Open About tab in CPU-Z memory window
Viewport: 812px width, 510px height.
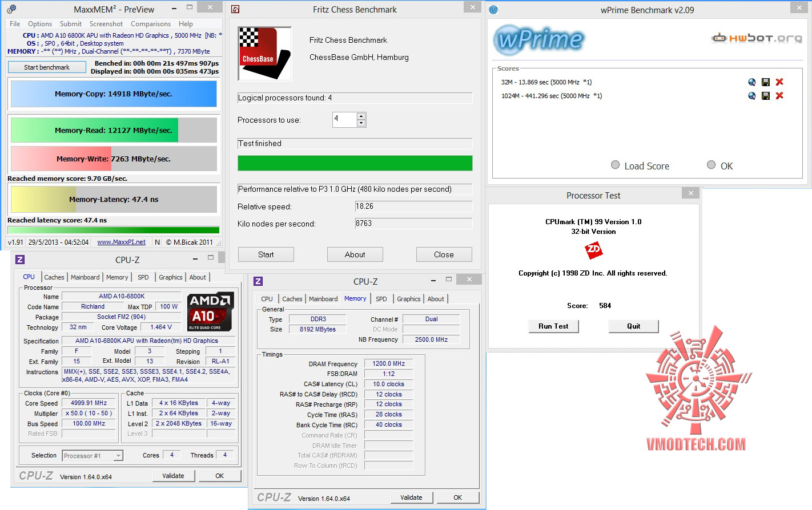[436, 299]
